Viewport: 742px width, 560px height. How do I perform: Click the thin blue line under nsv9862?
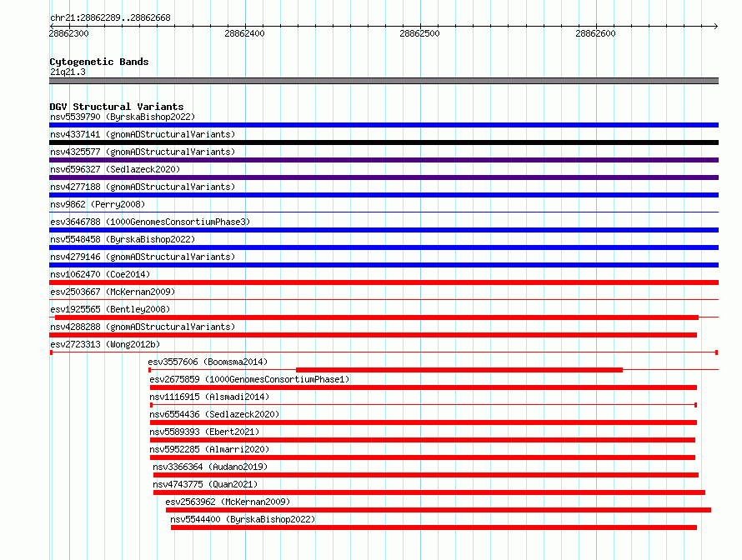click(384, 212)
